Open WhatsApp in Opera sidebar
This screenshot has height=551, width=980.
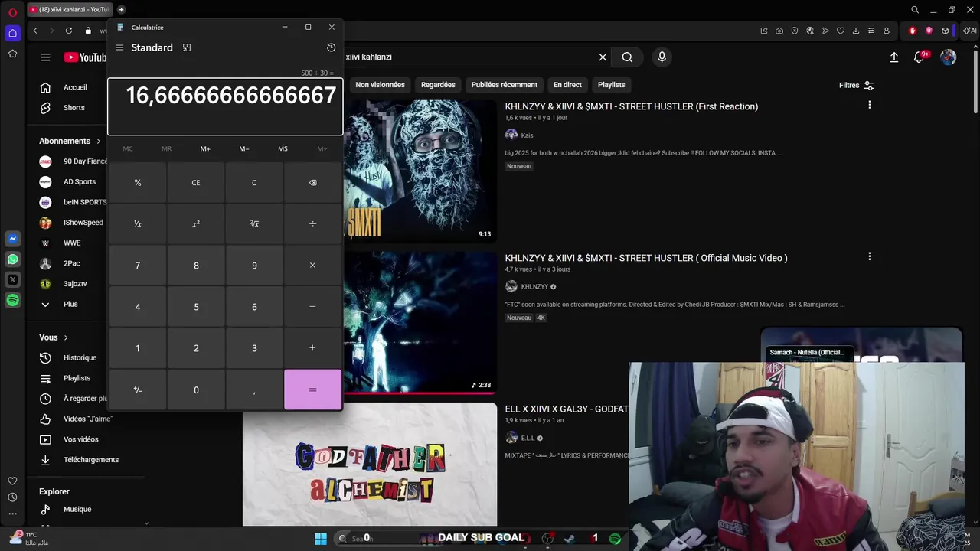pyautogui.click(x=12, y=259)
